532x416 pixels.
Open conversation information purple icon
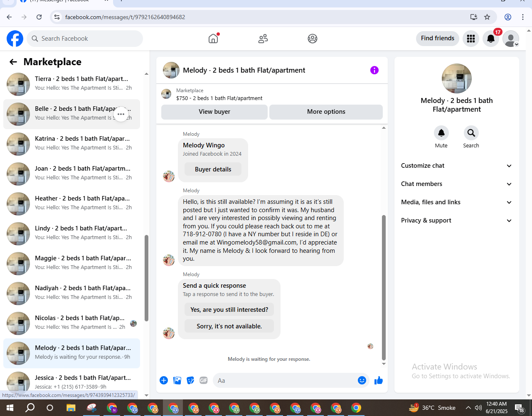tap(374, 70)
